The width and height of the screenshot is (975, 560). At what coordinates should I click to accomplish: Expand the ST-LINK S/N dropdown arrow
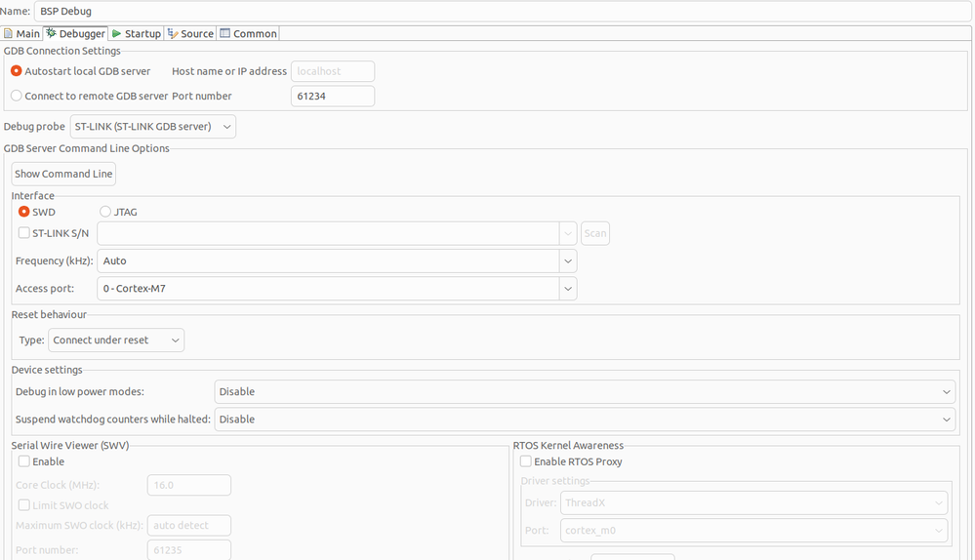[x=568, y=234]
